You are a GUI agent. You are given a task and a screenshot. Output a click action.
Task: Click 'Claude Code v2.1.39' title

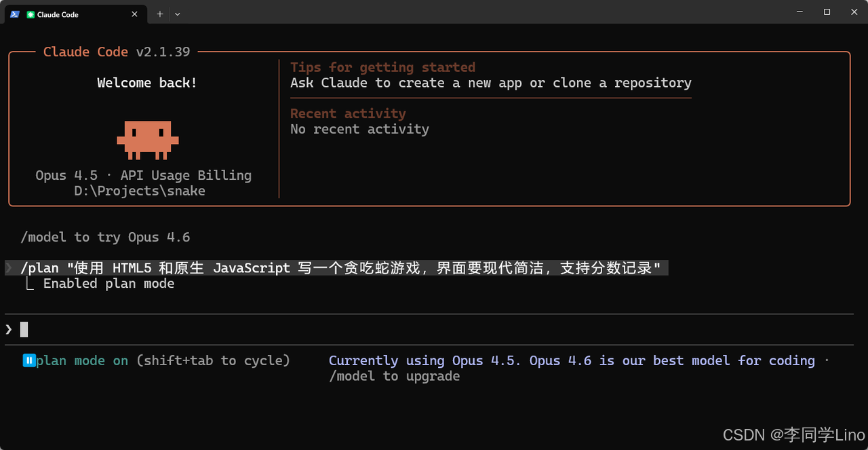[117, 52]
